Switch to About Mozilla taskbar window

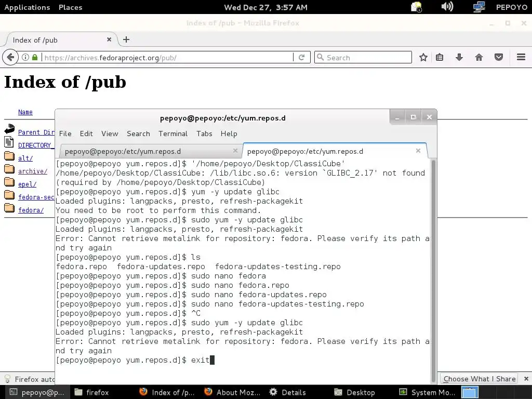233,392
